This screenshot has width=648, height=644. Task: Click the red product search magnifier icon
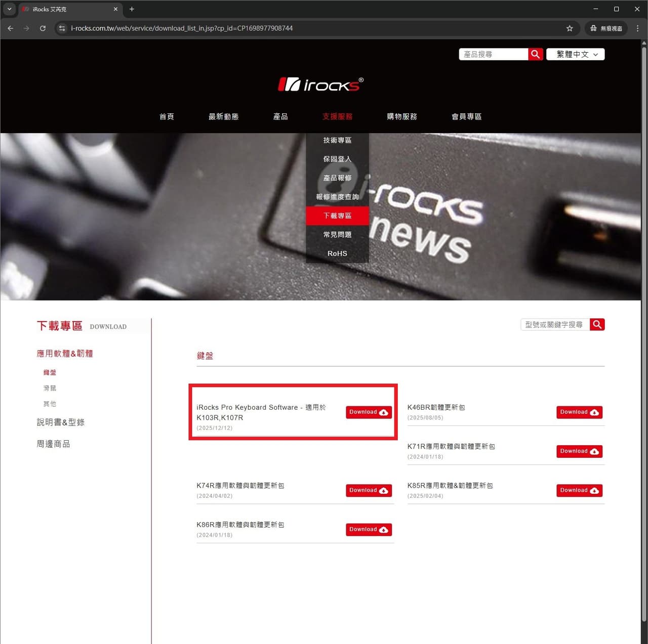tap(536, 54)
